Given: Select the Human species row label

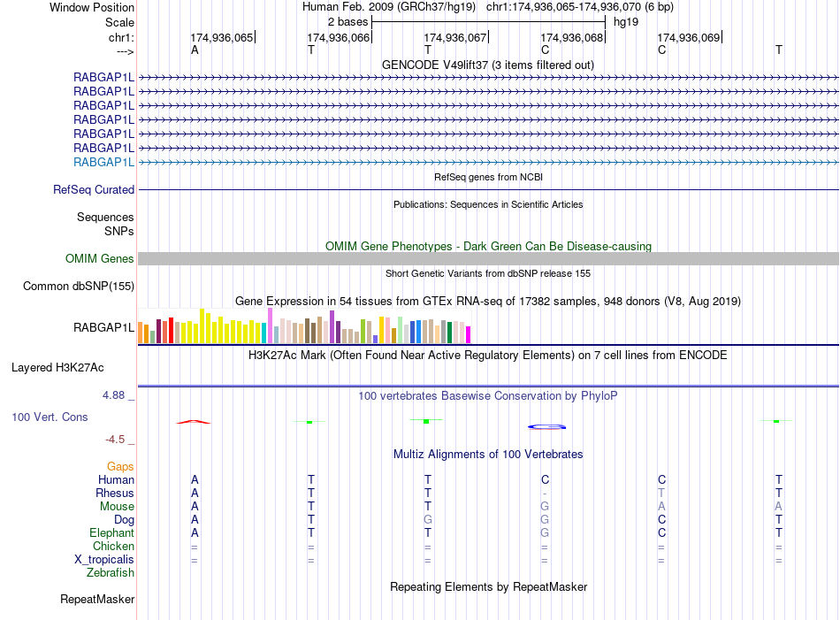Looking at the screenshot, I should [x=116, y=479].
